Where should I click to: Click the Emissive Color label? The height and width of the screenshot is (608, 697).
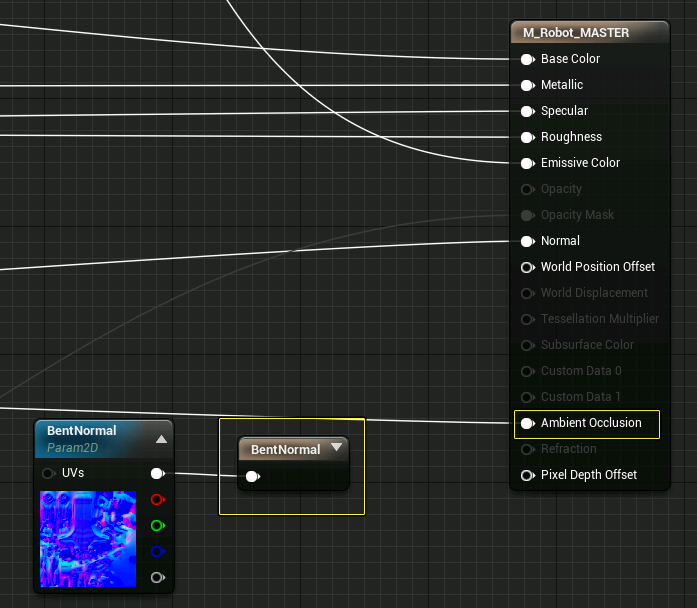[580, 163]
